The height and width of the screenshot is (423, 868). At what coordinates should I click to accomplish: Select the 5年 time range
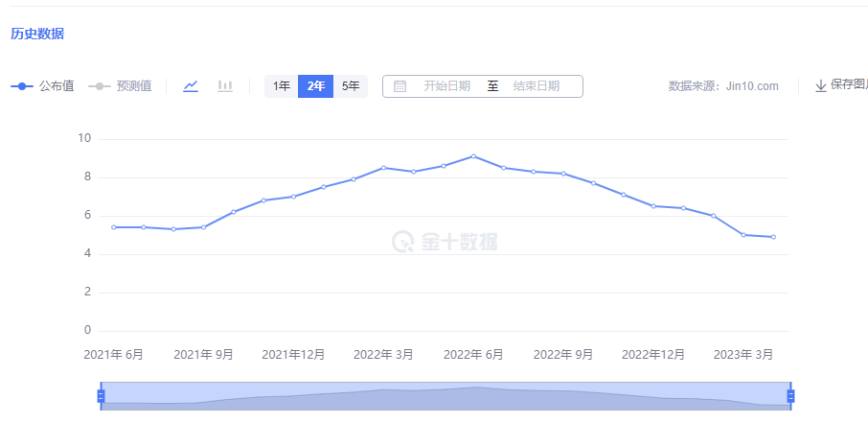(x=351, y=86)
